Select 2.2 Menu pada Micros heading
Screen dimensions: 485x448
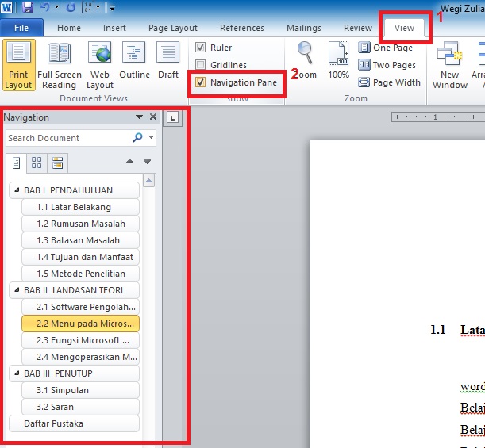point(80,324)
